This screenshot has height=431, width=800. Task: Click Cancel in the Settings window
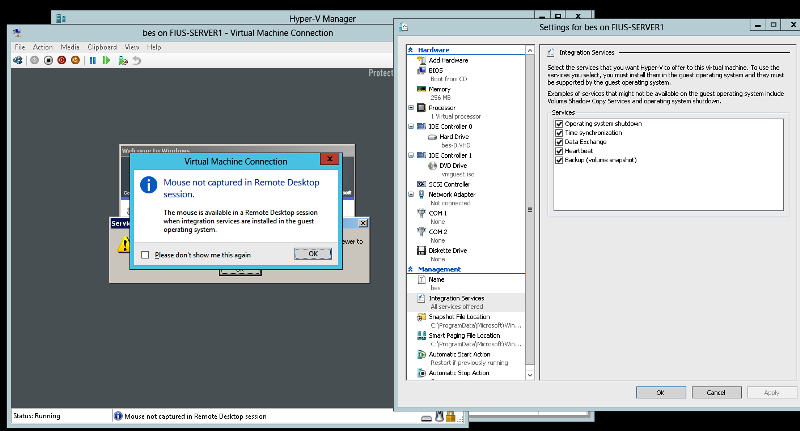click(716, 392)
